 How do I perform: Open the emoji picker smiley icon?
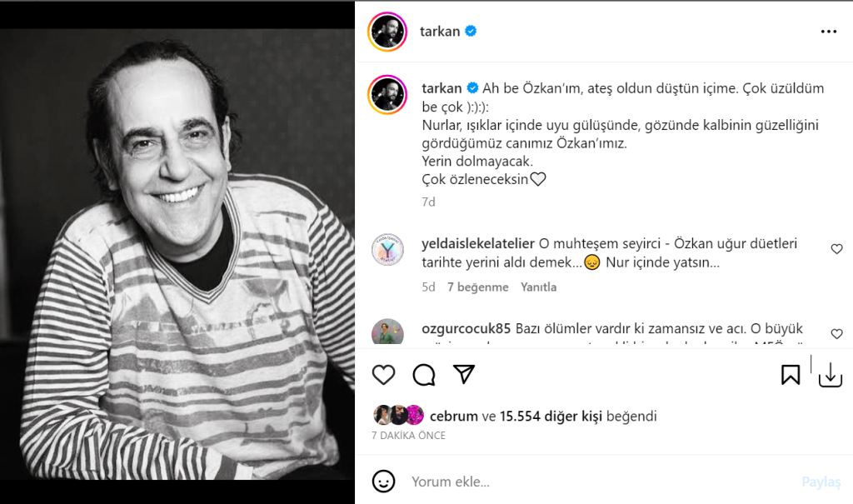click(x=383, y=482)
